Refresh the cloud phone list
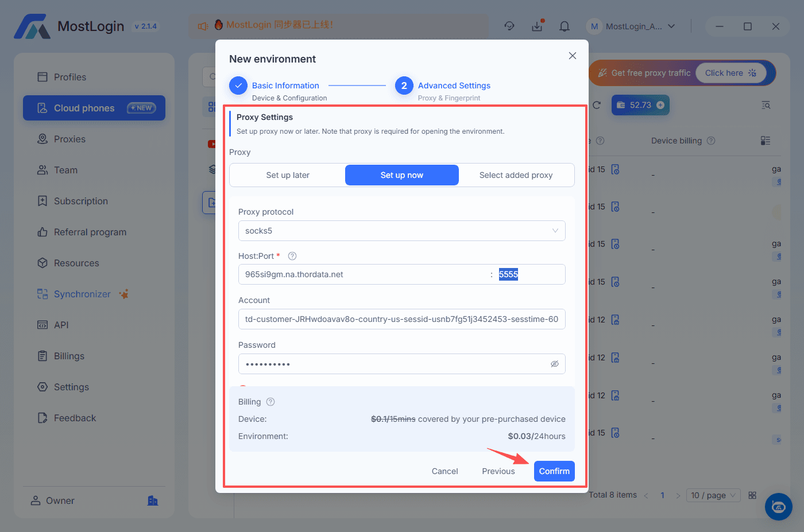This screenshot has height=532, width=804. pyautogui.click(x=597, y=105)
